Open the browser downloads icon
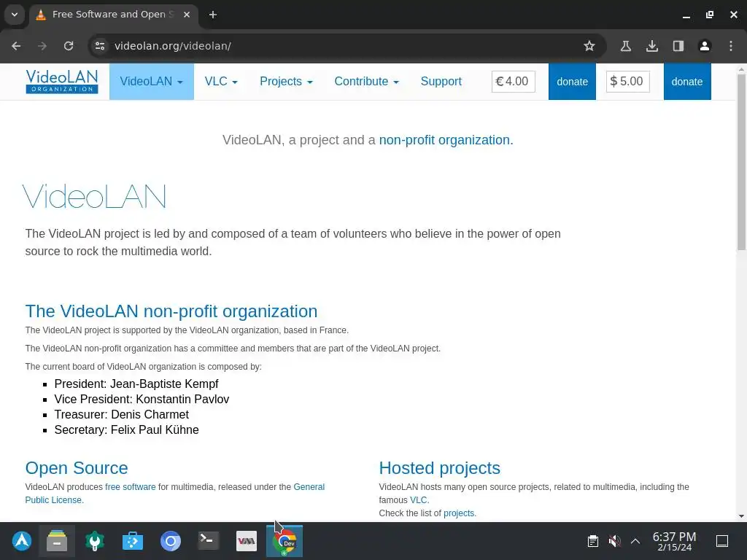 pyautogui.click(x=651, y=46)
